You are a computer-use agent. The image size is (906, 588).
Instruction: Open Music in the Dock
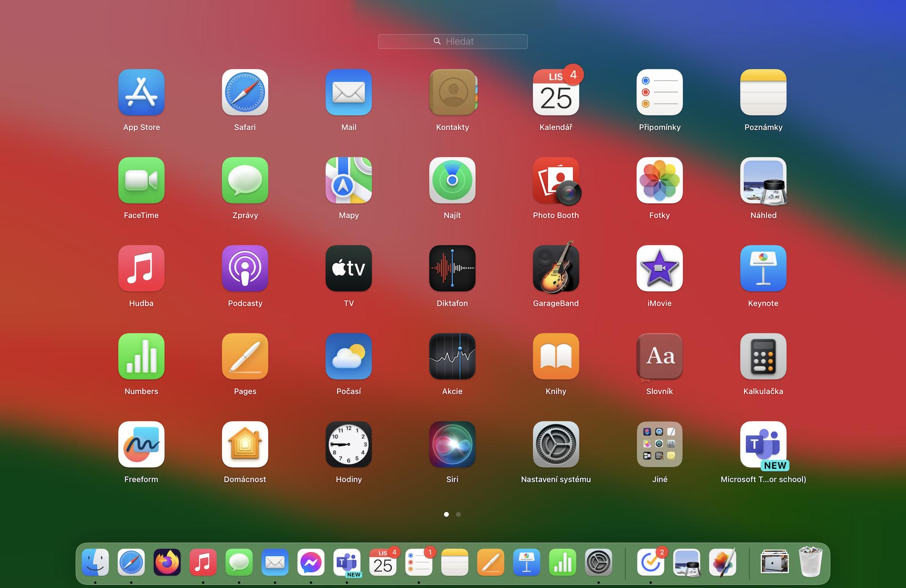pos(203,562)
